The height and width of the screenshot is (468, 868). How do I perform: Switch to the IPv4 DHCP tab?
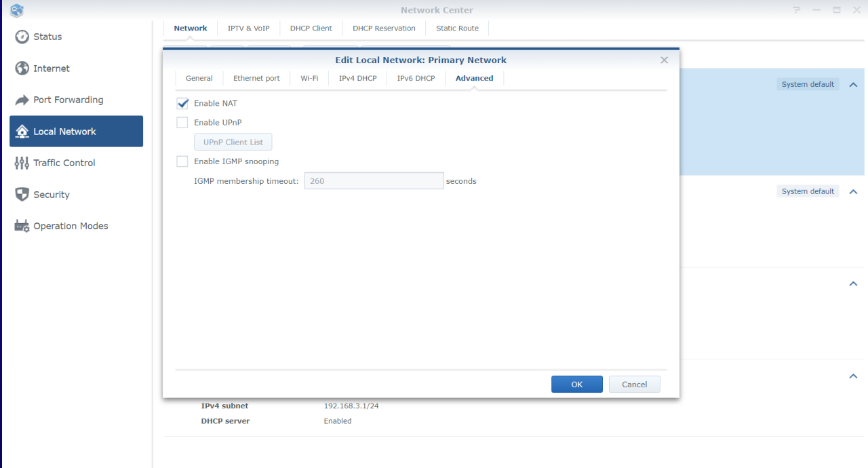357,78
